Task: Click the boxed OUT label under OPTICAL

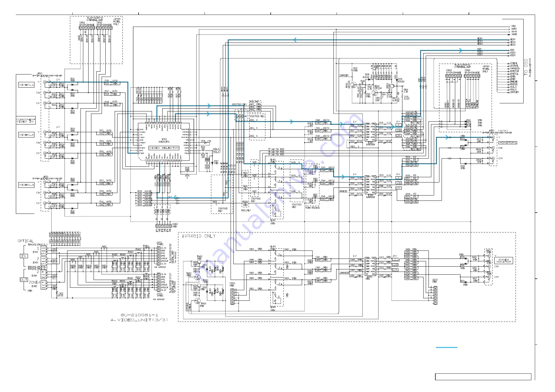Action: click(24, 280)
